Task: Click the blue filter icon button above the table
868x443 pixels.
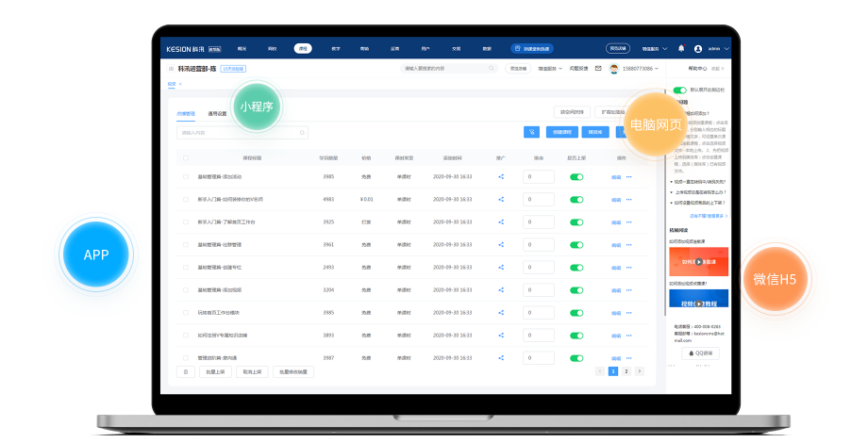Action: pos(531,132)
